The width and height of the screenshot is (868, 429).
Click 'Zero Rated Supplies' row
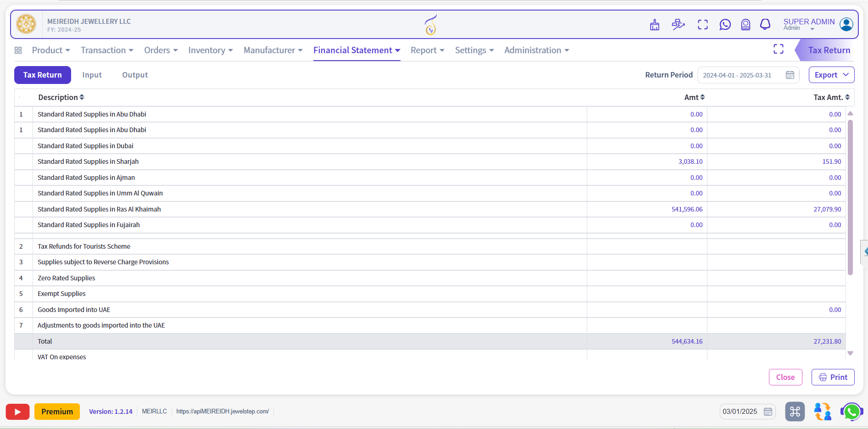430,278
